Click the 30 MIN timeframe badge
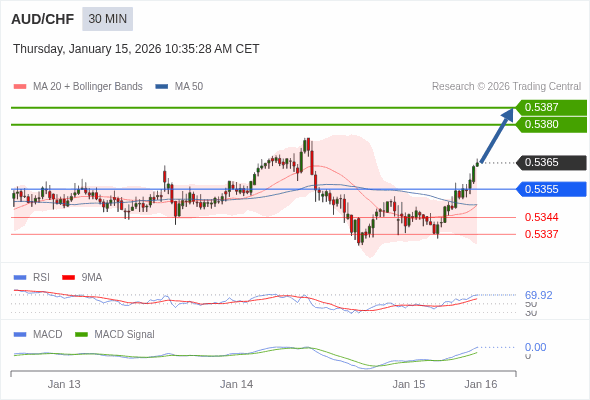This screenshot has height=400, width=590. tap(108, 19)
